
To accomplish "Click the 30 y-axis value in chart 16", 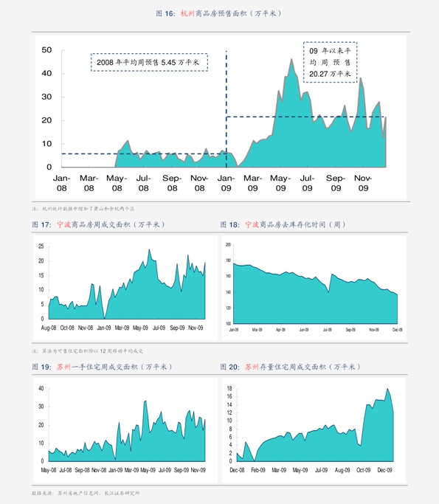I will click(46, 97).
